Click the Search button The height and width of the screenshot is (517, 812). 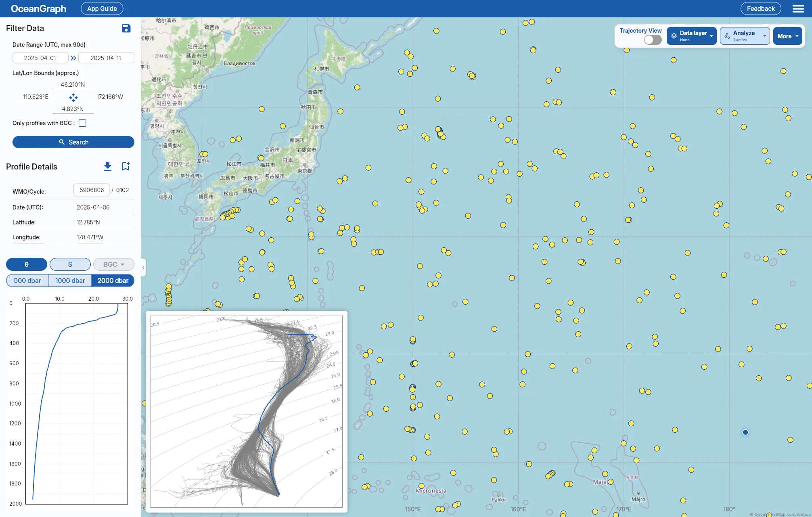[73, 142]
